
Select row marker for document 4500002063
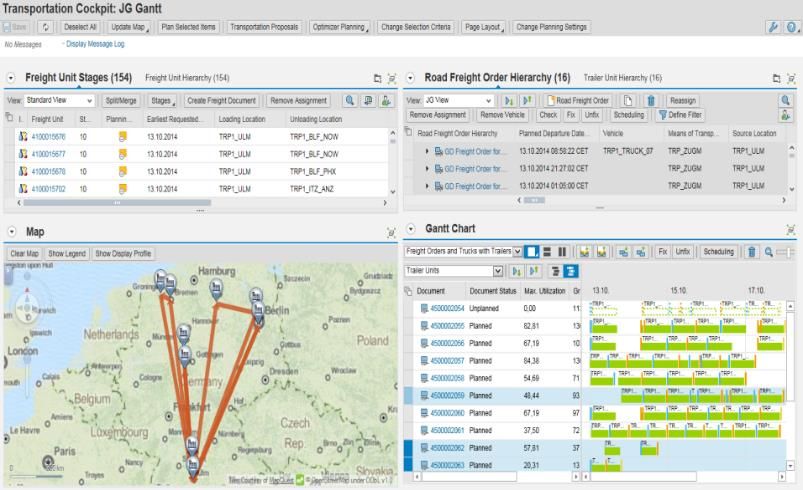(x=408, y=465)
